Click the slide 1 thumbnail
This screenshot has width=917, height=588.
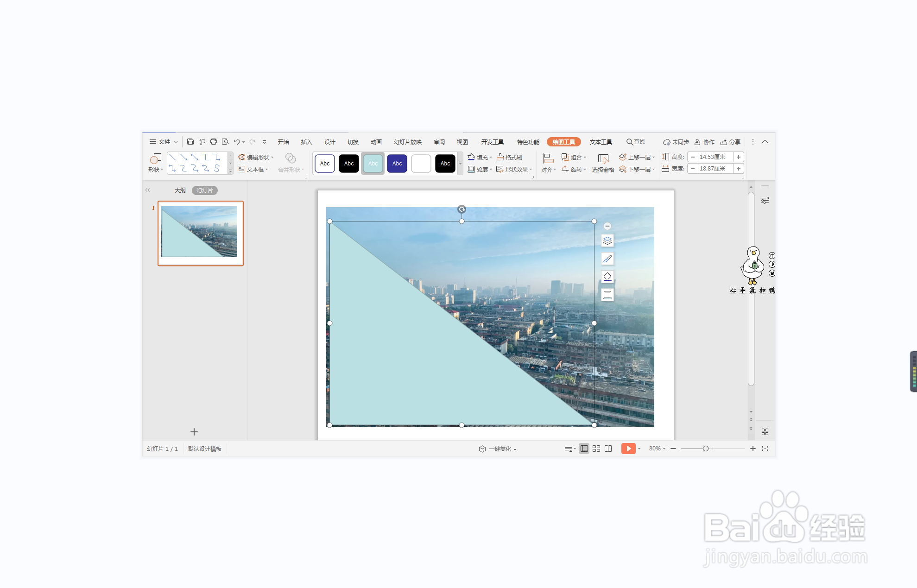pos(200,233)
